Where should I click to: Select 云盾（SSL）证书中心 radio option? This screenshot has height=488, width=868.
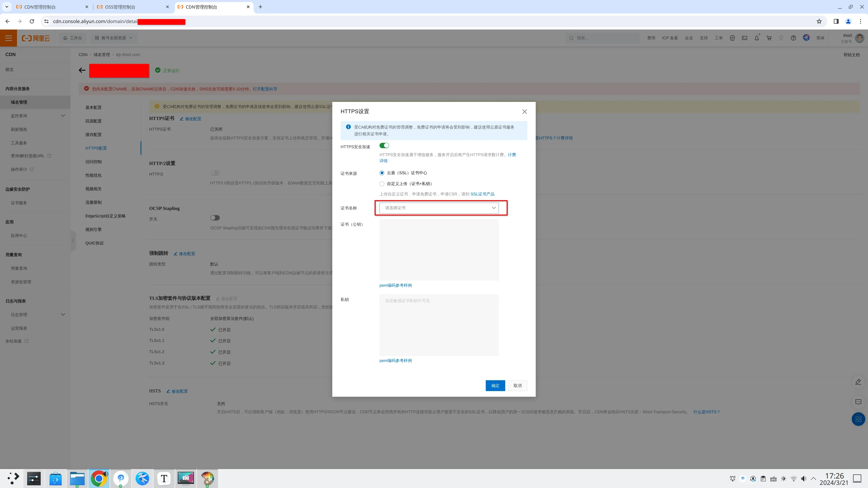pyautogui.click(x=382, y=173)
